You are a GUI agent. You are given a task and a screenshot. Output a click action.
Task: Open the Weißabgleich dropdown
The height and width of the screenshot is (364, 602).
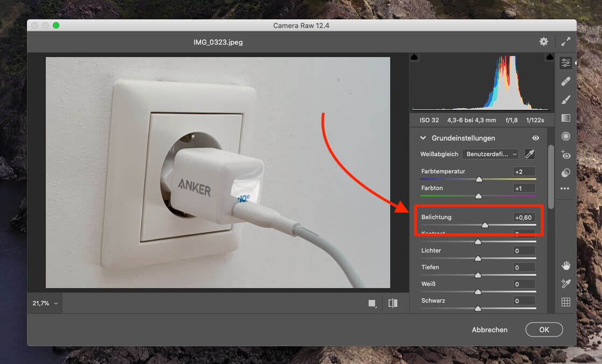490,154
